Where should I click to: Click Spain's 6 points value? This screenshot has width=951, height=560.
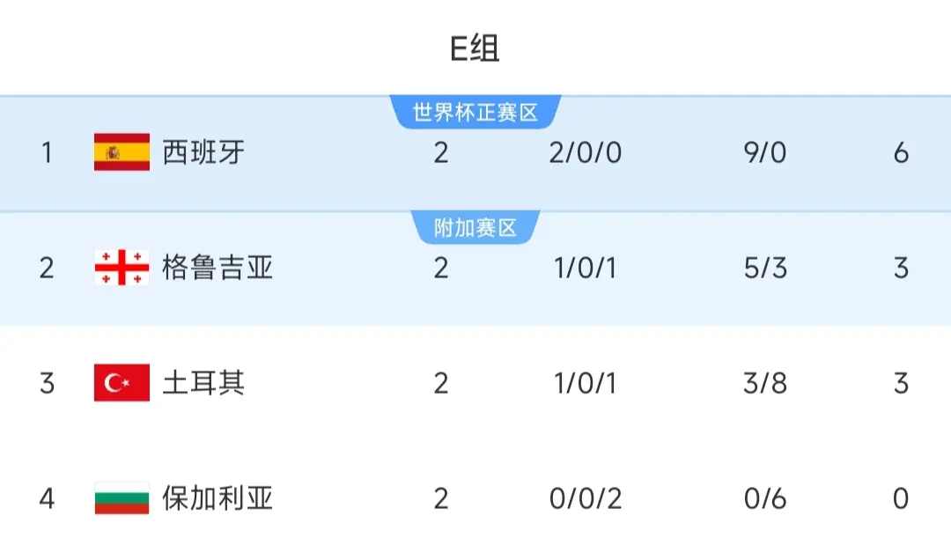[900, 152]
